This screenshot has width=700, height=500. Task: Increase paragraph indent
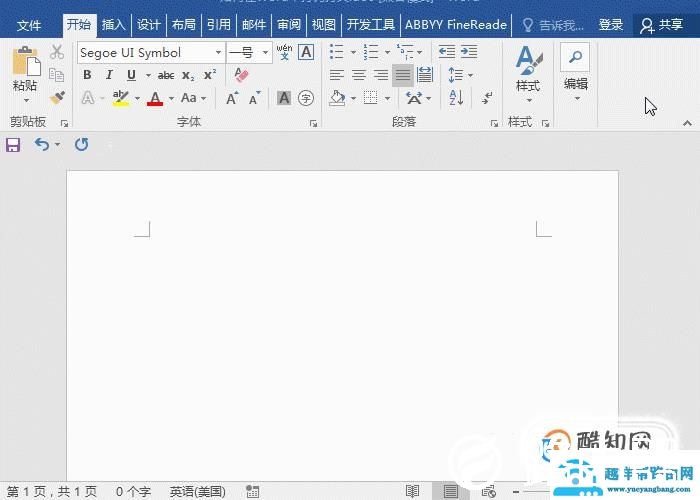tap(469, 52)
